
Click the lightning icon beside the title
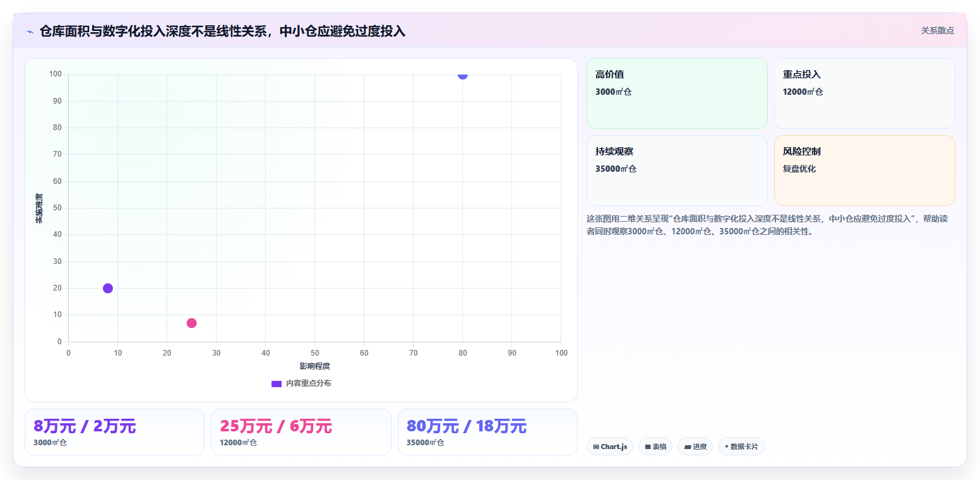(x=30, y=32)
